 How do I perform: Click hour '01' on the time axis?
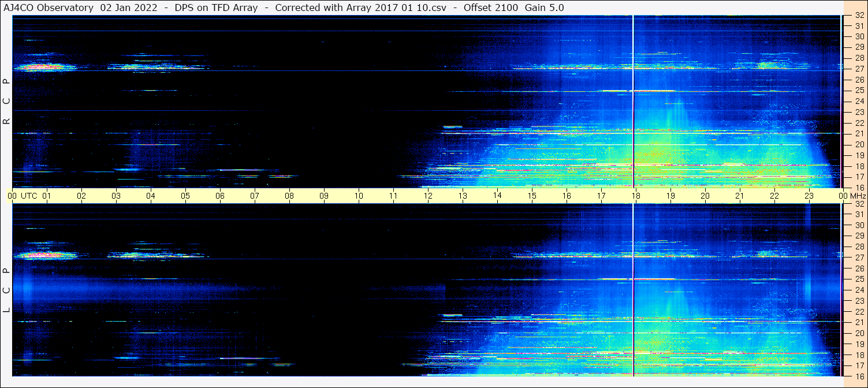tap(47, 196)
